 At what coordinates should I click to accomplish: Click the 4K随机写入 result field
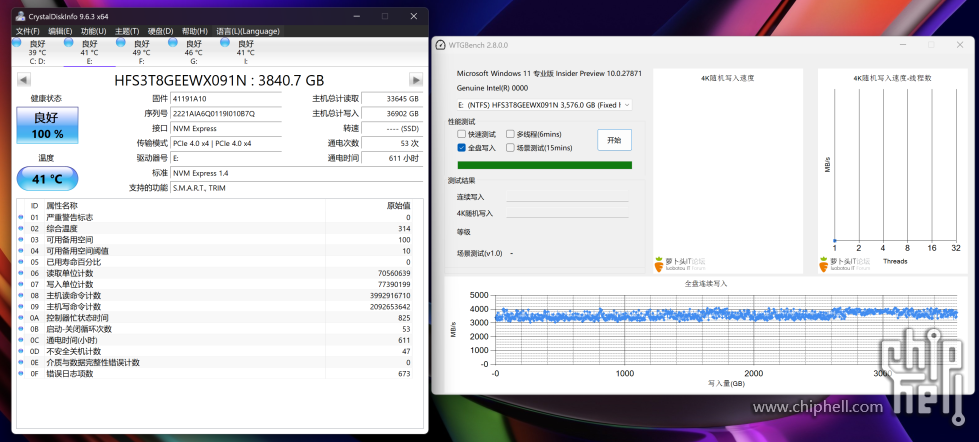(567, 213)
